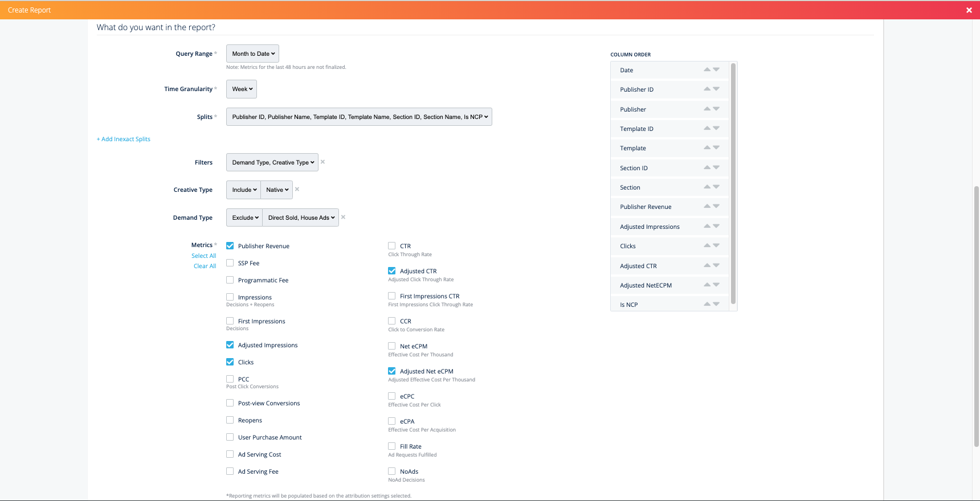Move Template ID column up

(707, 128)
